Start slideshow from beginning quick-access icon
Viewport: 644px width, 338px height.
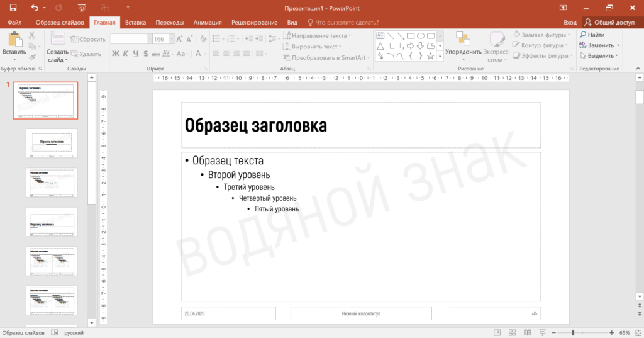click(82, 8)
